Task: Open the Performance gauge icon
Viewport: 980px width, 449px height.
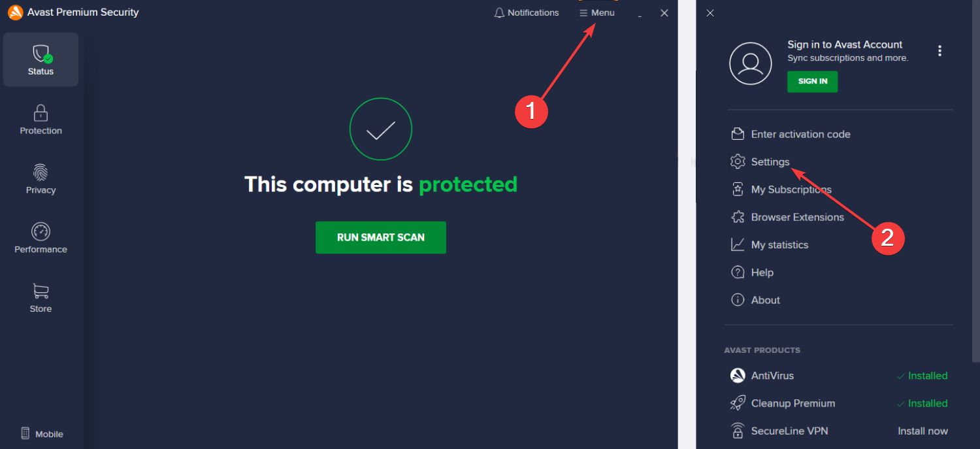Action: click(x=41, y=231)
